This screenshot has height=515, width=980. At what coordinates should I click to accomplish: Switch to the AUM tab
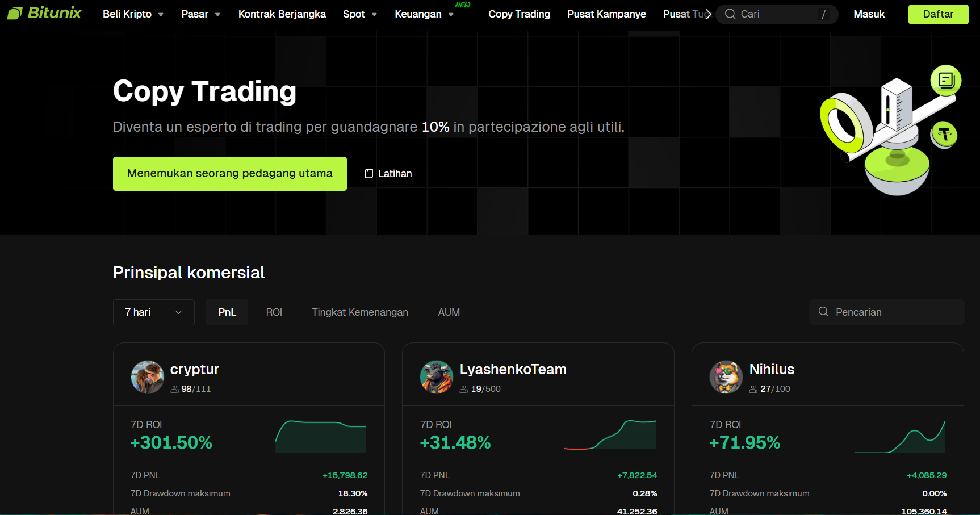(x=449, y=312)
